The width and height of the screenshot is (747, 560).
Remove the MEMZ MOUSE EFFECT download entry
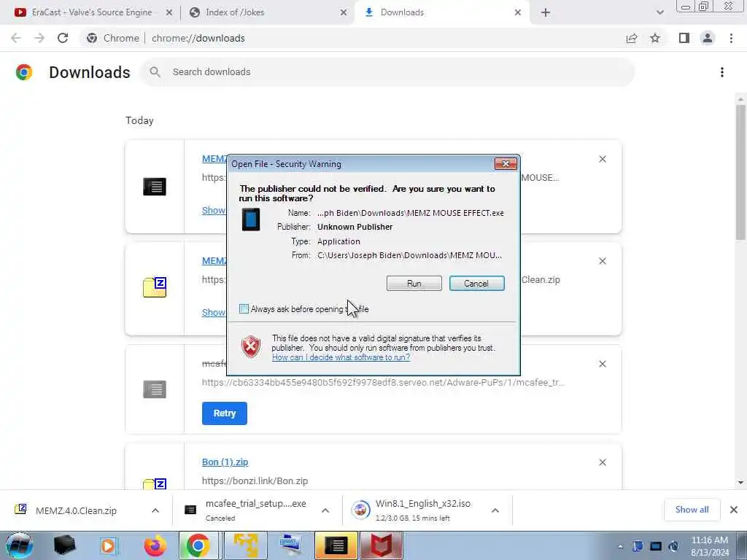click(603, 159)
